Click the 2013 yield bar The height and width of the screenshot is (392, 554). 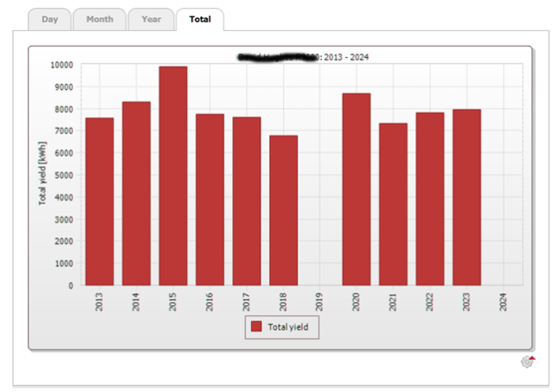[100, 202]
